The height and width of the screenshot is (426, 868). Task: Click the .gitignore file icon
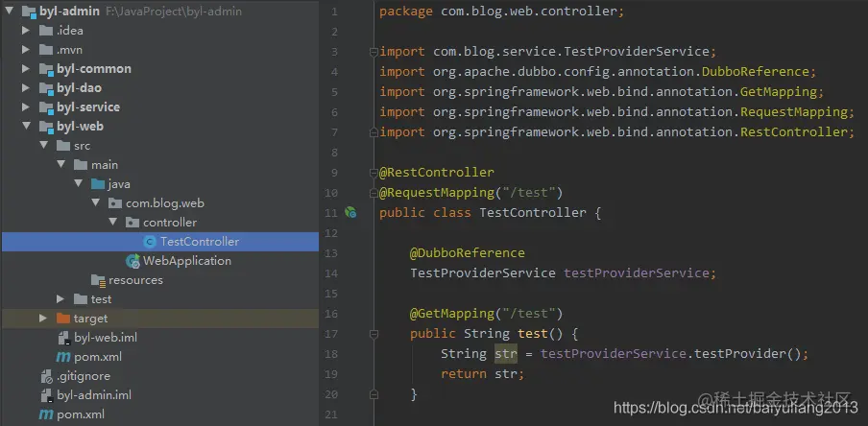(47, 376)
